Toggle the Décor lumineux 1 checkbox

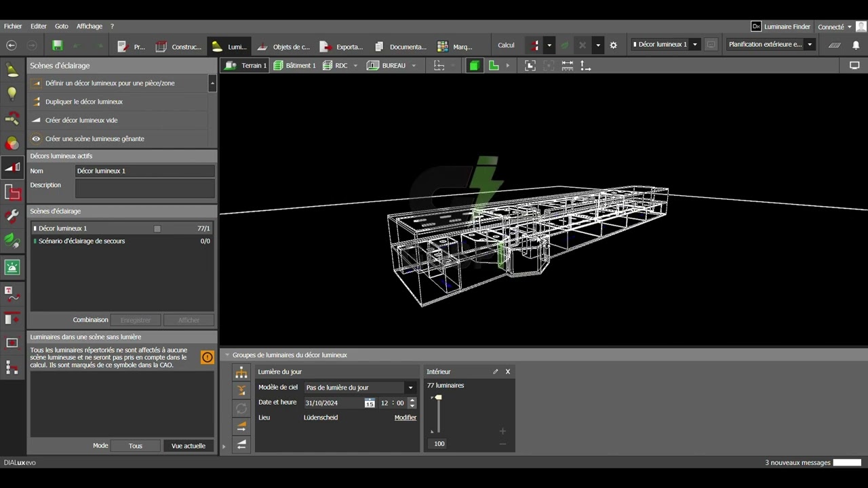pos(157,228)
